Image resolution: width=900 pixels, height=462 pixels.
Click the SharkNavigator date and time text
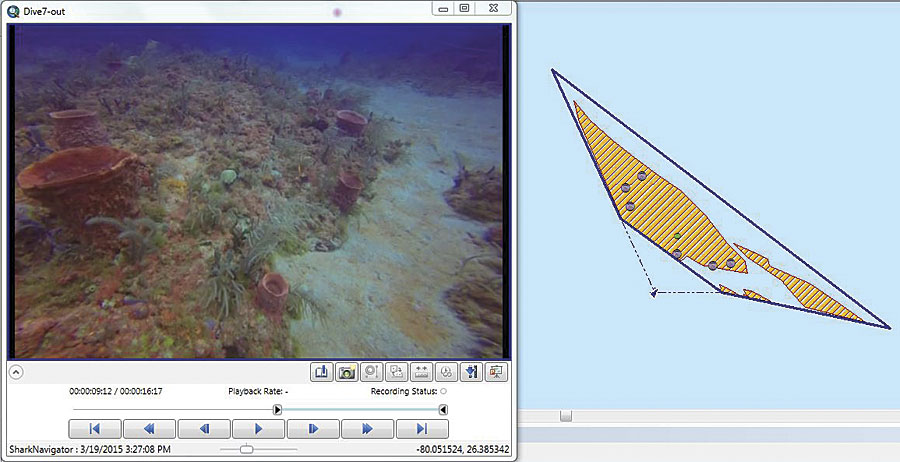pyautogui.click(x=90, y=449)
